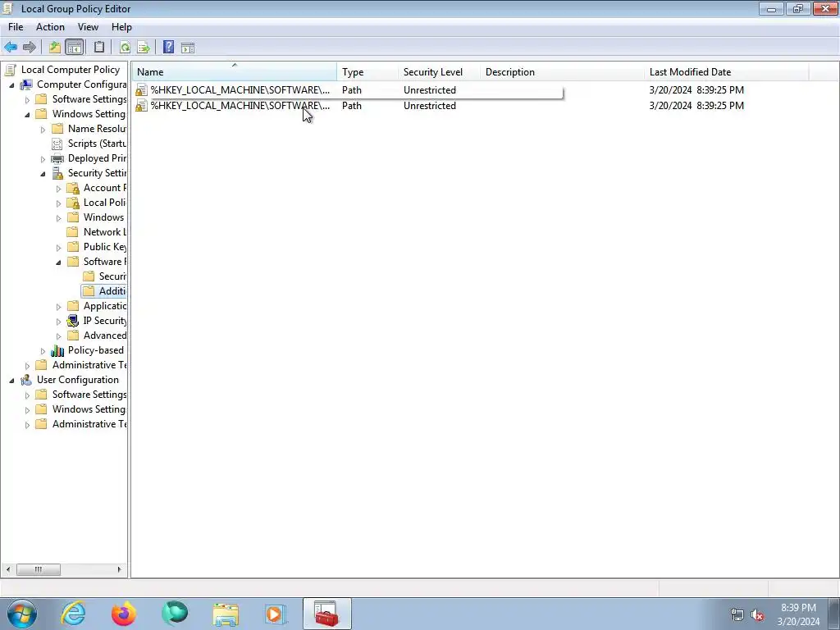Launch Internet Explorer from the taskbar
This screenshot has height=630, width=840.
pos(73,614)
